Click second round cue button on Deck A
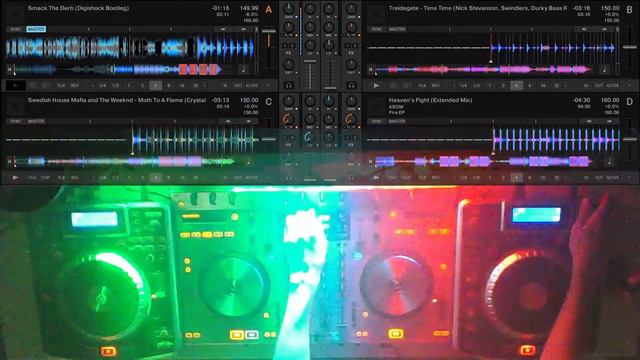This screenshot has width=640, height=360. tap(45, 86)
